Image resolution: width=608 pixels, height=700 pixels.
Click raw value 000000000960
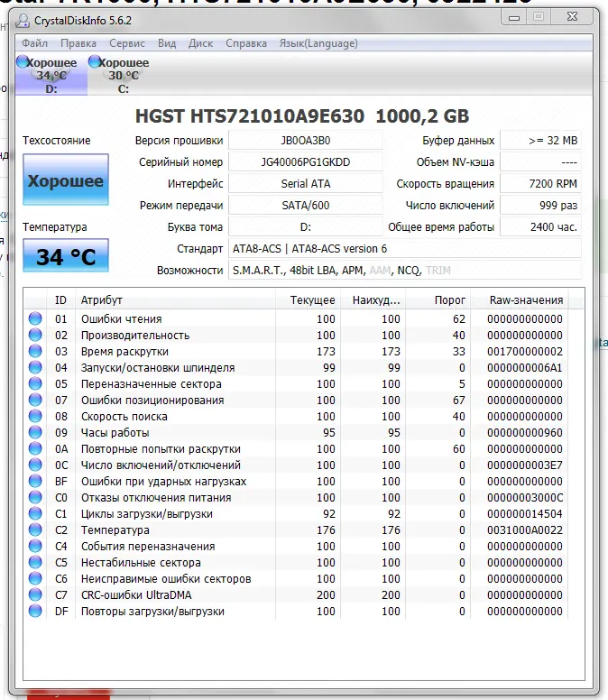[x=524, y=433]
